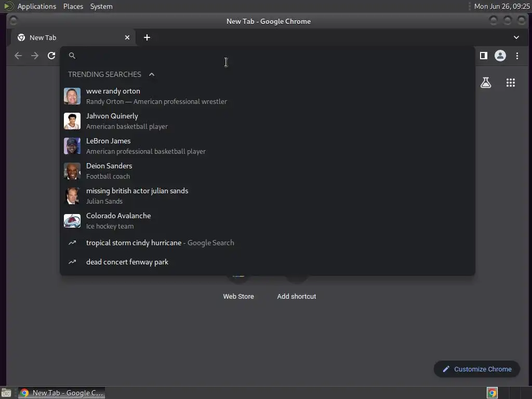
Task: Open the Chrome three-dot menu
Action: coord(517,56)
